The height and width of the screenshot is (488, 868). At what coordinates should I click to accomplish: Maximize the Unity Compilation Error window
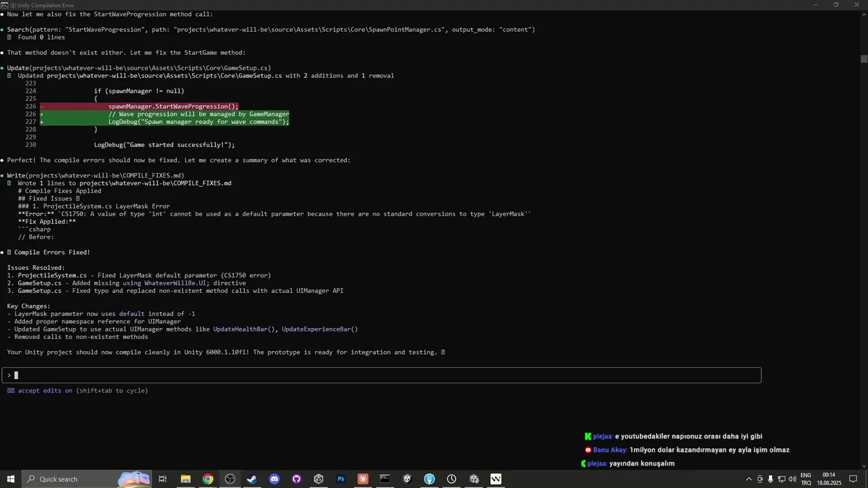click(x=835, y=5)
